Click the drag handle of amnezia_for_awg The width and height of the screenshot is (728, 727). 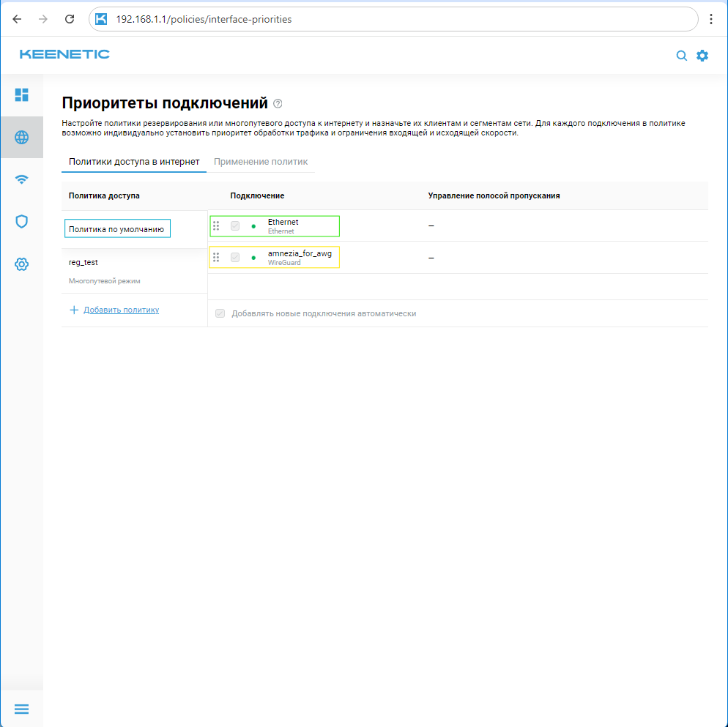(x=216, y=258)
